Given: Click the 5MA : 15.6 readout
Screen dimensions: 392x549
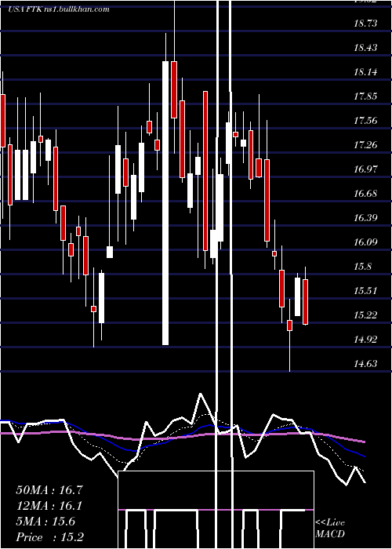Looking at the screenshot, I should pos(45,522).
